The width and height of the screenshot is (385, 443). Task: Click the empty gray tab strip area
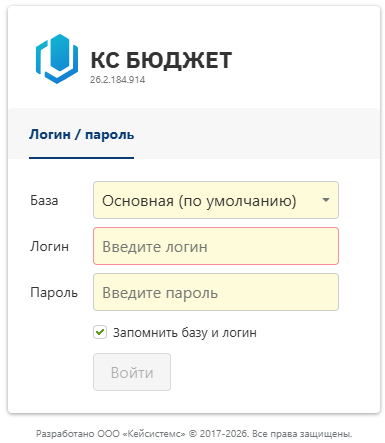pos(257,133)
